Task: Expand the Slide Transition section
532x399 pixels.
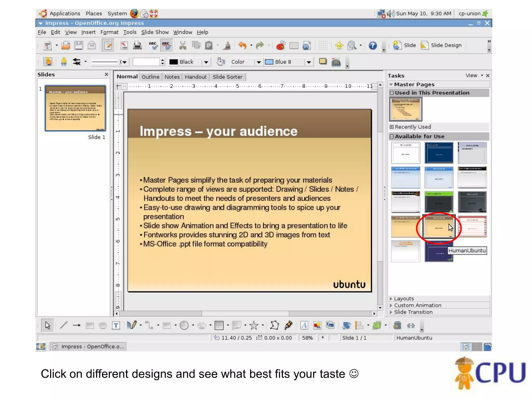Action: pyautogui.click(x=439, y=312)
